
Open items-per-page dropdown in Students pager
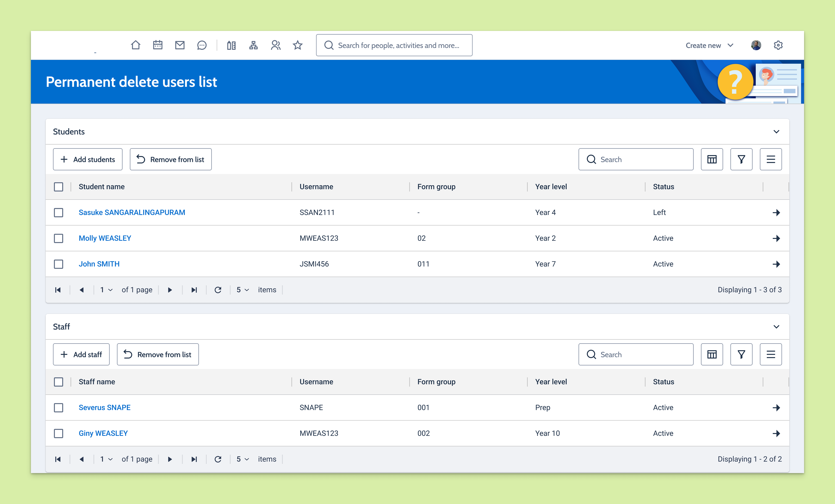coord(243,290)
